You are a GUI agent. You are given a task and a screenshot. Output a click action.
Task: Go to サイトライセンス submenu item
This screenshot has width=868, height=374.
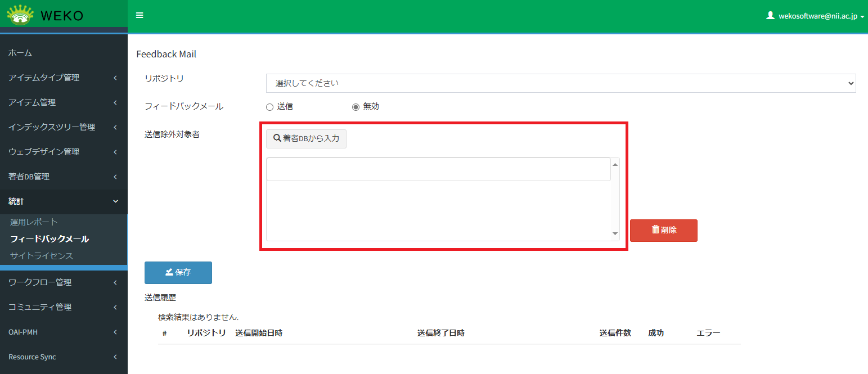[x=42, y=256]
